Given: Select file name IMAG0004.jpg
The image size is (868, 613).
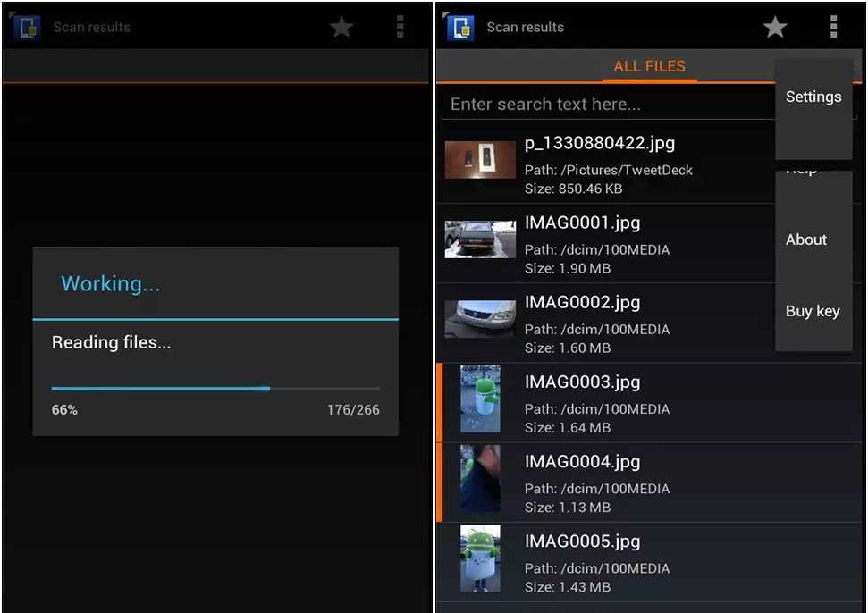Looking at the screenshot, I should pyautogui.click(x=582, y=462).
